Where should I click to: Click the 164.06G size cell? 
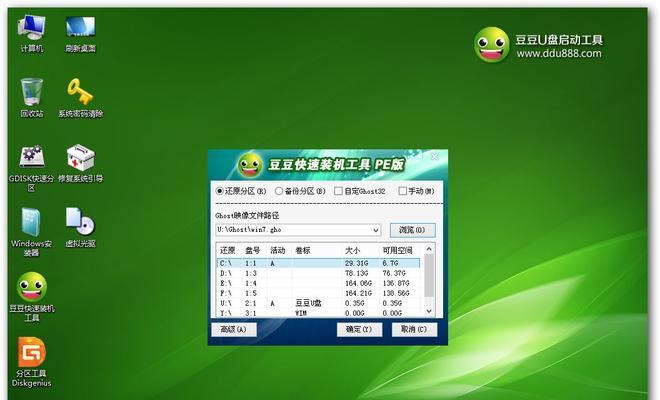coord(358,283)
